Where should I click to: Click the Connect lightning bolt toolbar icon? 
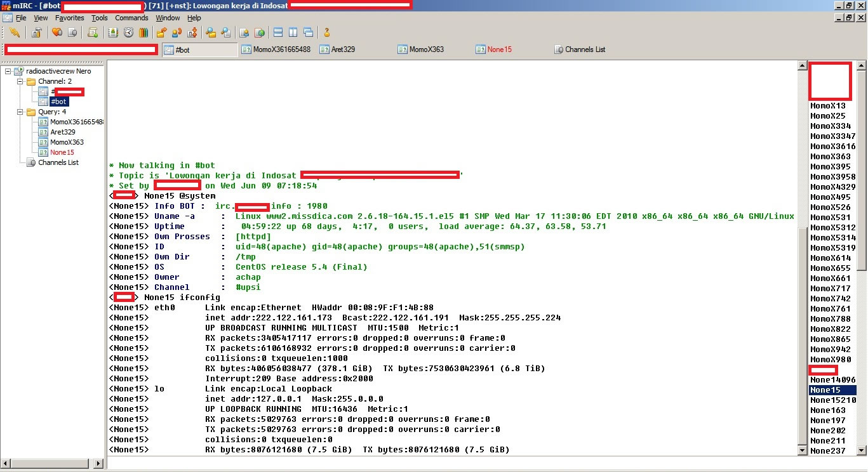[15, 32]
